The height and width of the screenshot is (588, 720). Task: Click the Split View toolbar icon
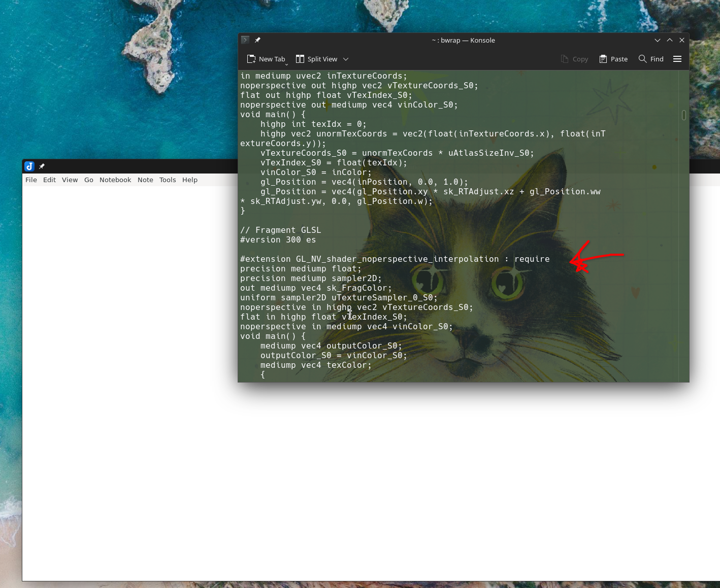(x=300, y=59)
